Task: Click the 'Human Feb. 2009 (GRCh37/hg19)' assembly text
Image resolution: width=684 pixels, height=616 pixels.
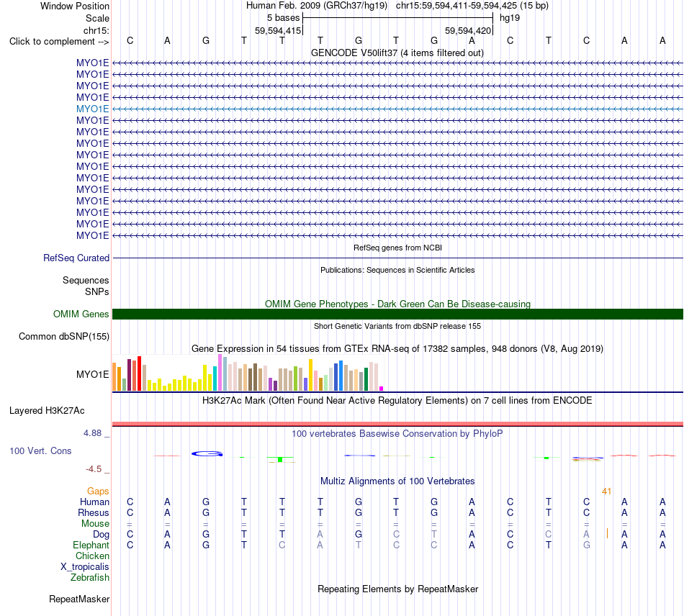Action: click(x=317, y=6)
